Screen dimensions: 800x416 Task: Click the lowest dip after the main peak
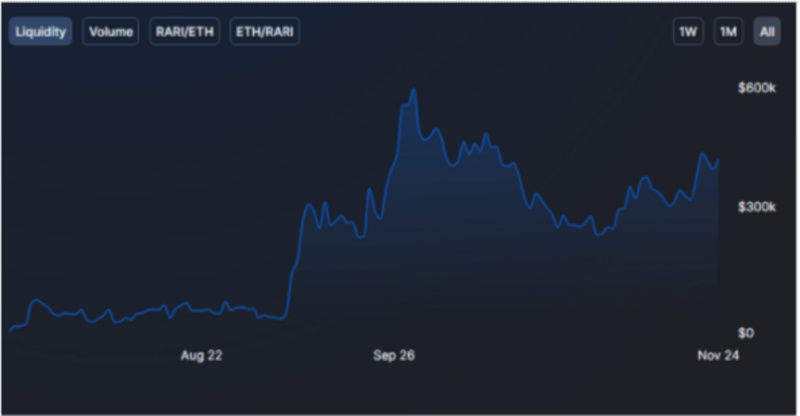(598, 234)
